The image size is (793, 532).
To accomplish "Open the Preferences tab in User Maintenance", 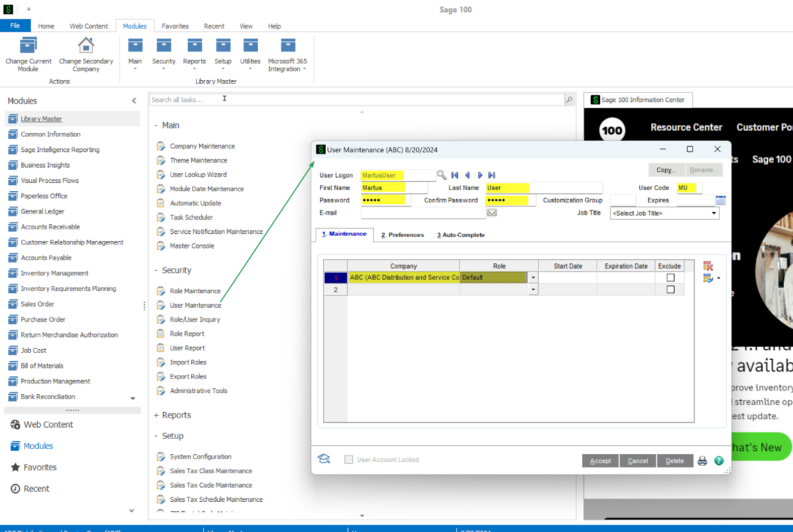I will pos(402,235).
